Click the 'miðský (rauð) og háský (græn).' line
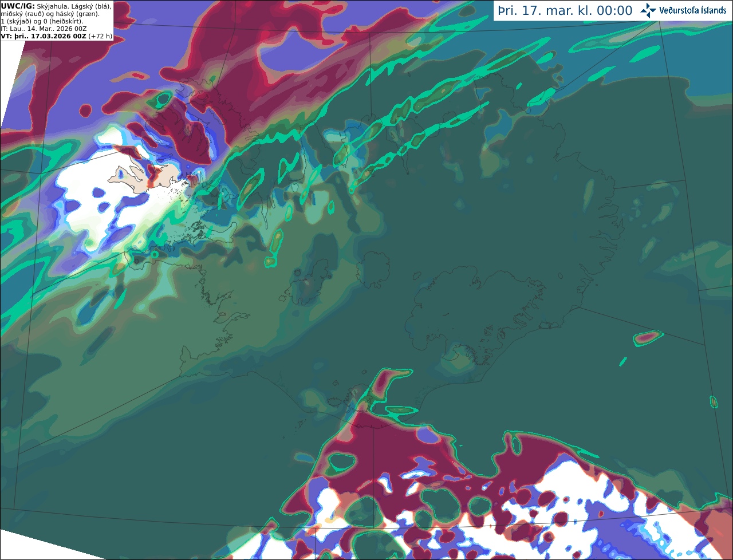 pos(50,14)
